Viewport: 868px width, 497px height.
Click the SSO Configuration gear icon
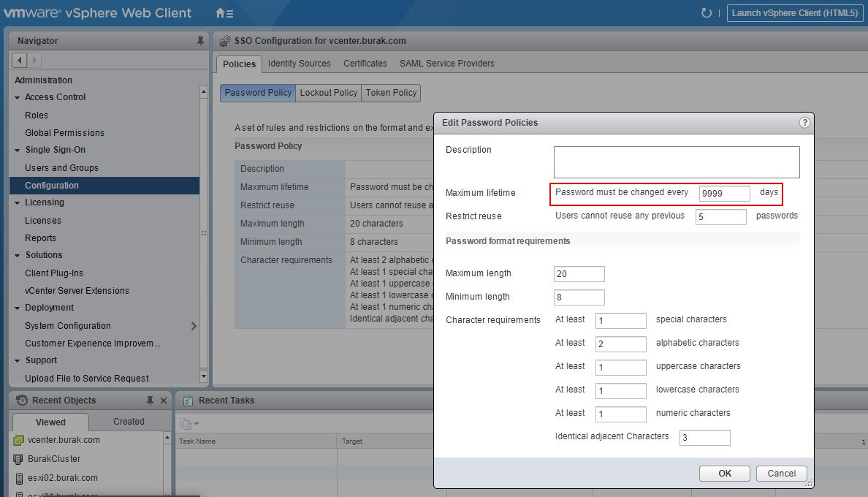pos(225,41)
